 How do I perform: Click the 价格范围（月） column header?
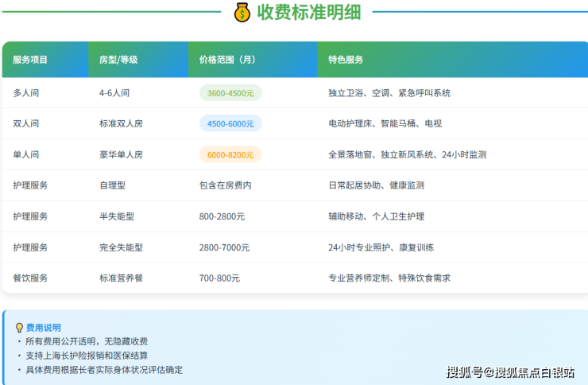(x=227, y=60)
